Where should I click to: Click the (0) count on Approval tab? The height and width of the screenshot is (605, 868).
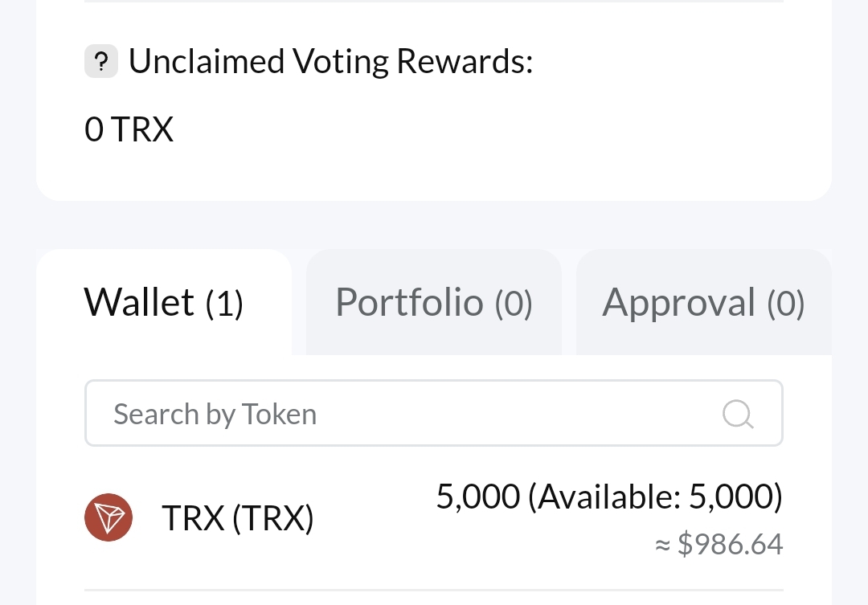tap(785, 305)
